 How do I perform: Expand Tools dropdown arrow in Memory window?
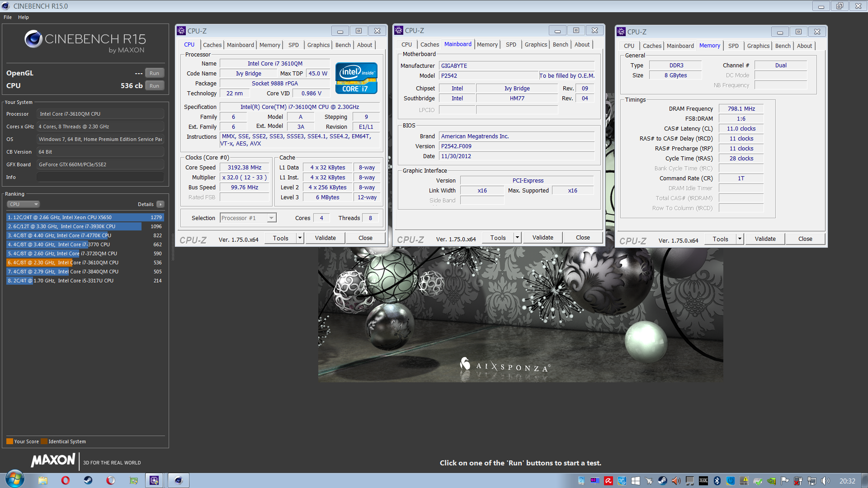(740, 239)
